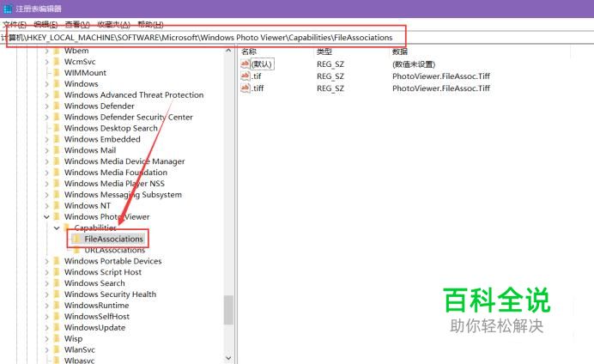Collapse the Windows Photo Viewer key
Viewport: 594px width, 364px height.
[x=46, y=216]
